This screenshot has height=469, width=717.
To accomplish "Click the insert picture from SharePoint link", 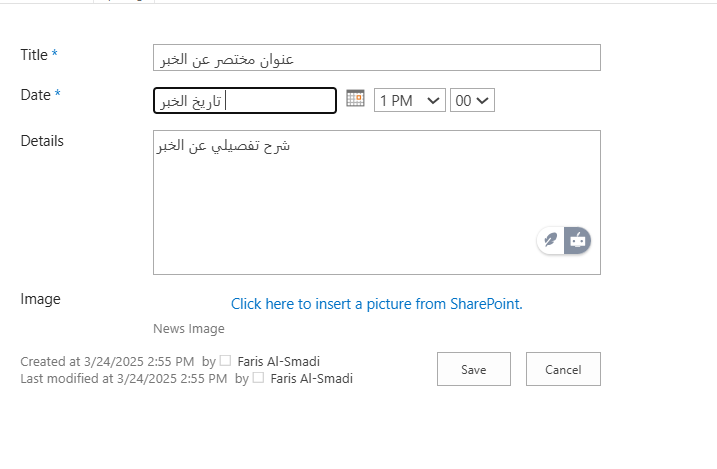I will [x=376, y=304].
